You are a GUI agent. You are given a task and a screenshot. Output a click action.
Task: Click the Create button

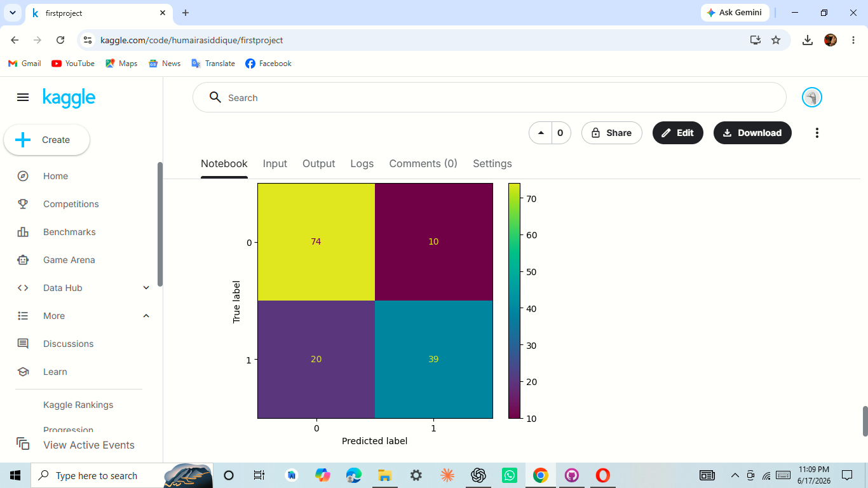[46, 140]
